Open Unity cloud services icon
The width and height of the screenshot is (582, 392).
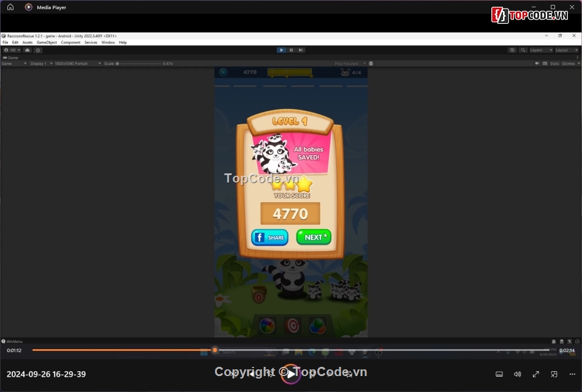28,50
